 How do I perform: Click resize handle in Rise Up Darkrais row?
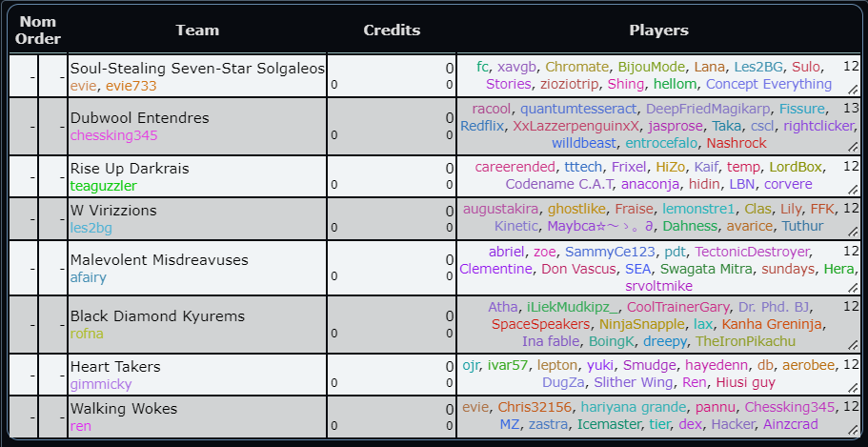click(x=854, y=190)
